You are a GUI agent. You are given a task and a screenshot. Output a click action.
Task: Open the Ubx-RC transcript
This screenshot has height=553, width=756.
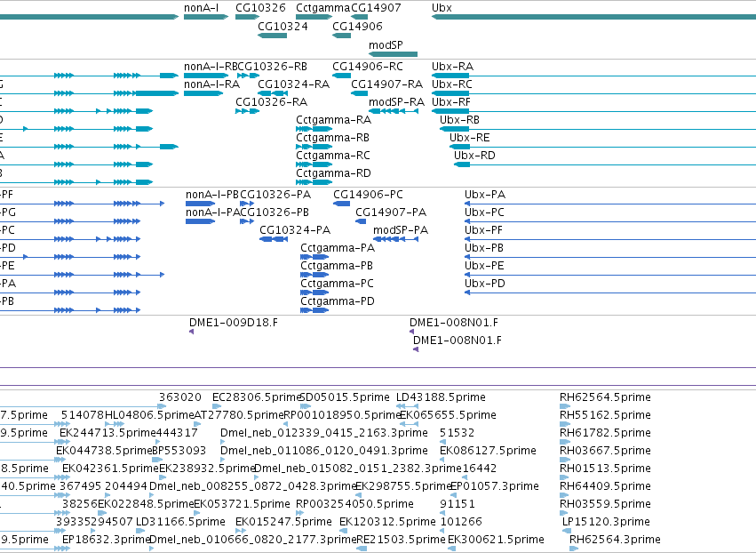point(452,84)
